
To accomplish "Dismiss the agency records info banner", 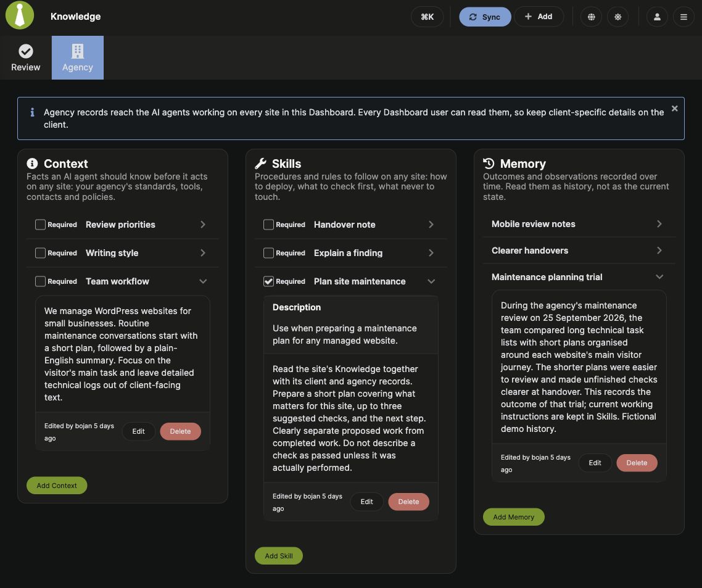I will point(675,109).
